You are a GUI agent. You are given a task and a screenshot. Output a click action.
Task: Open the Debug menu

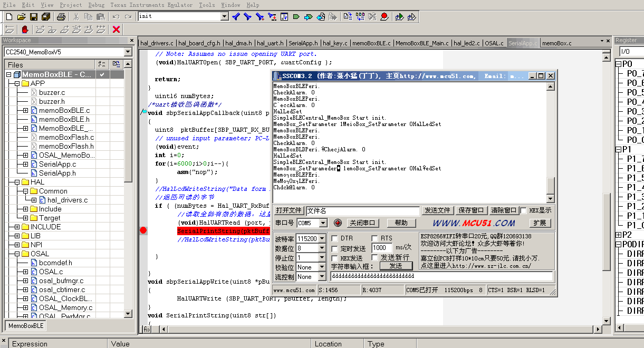97,5
